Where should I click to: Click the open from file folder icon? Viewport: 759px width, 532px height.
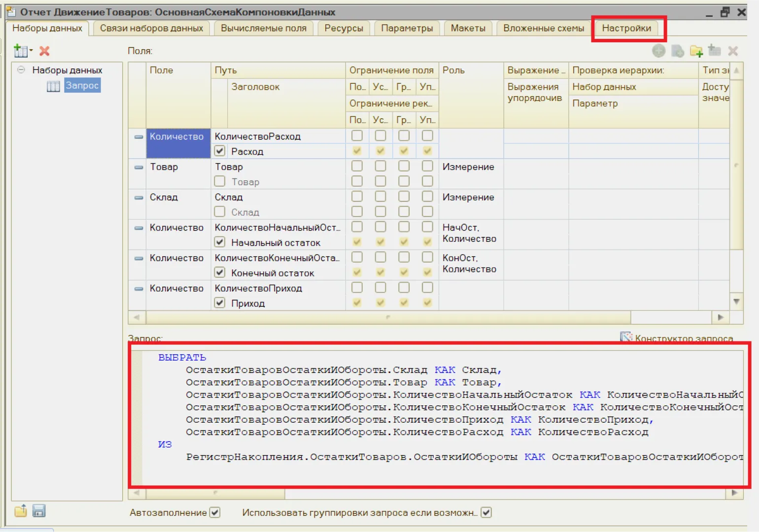point(21,511)
